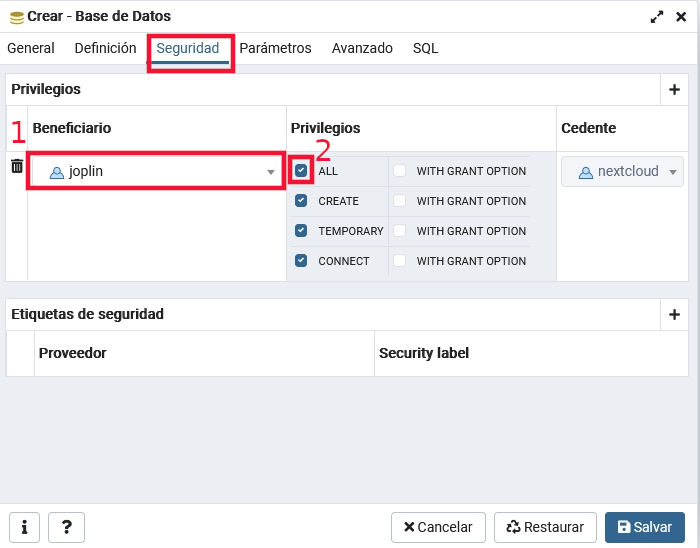The width and height of the screenshot is (700, 548).
Task: Delete the joplin privilege row with trash icon
Action: click(x=17, y=167)
